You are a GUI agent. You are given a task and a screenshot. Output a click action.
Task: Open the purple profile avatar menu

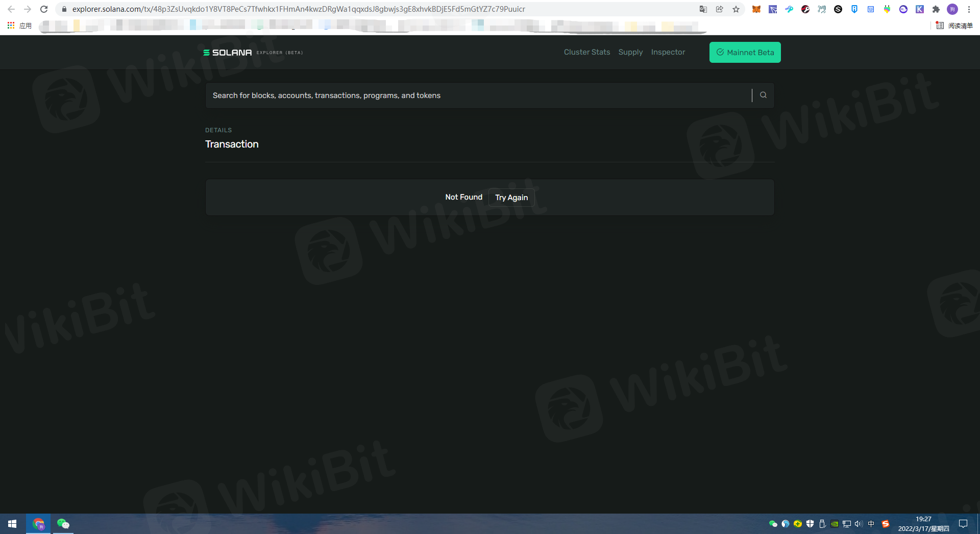click(x=952, y=9)
